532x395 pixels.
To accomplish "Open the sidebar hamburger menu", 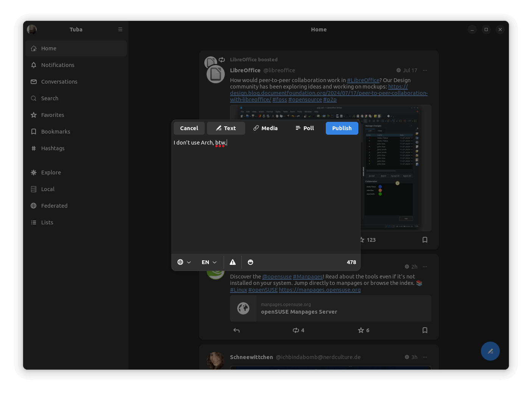I will point(120,29).
